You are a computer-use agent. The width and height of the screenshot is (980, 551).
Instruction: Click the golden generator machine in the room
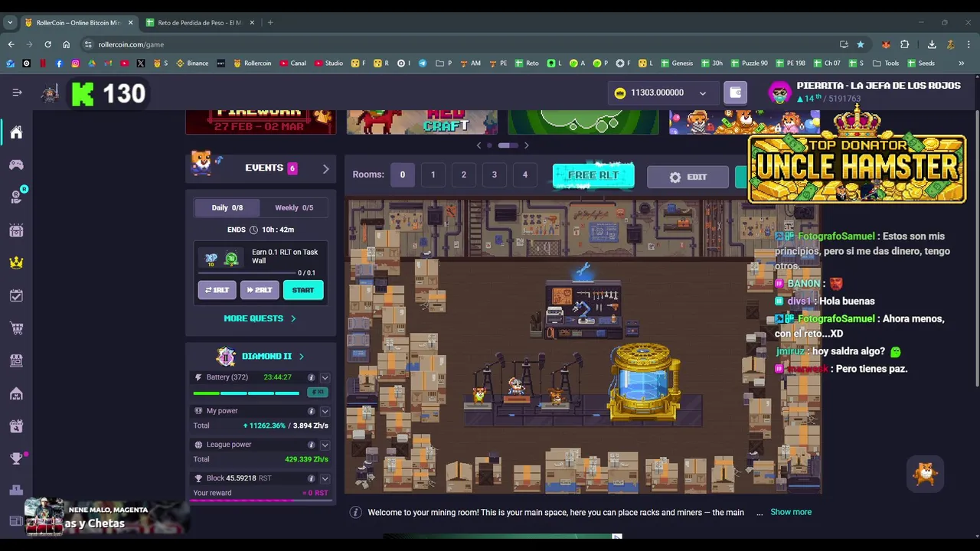pos(645,382)
